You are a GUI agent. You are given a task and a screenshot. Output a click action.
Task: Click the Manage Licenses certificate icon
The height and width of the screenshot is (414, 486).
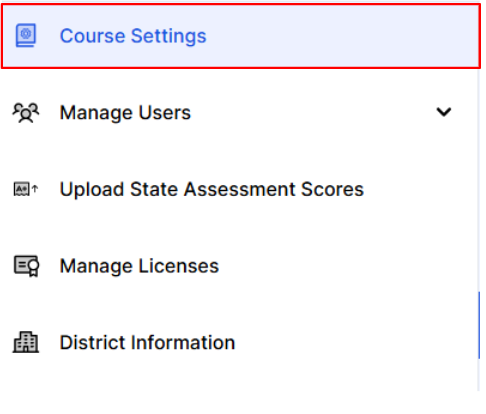point(26,266)
